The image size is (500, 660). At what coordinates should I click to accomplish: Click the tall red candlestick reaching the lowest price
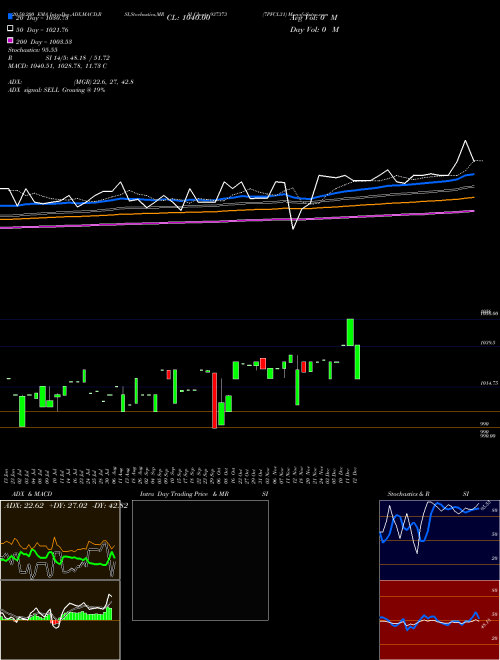click(x=214, y=400)
